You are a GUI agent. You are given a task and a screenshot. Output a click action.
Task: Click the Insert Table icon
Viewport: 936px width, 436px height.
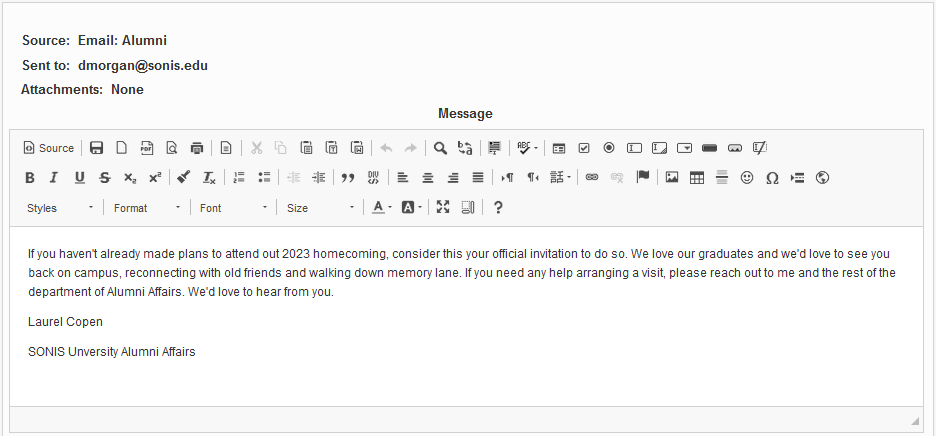pos(697,177)
